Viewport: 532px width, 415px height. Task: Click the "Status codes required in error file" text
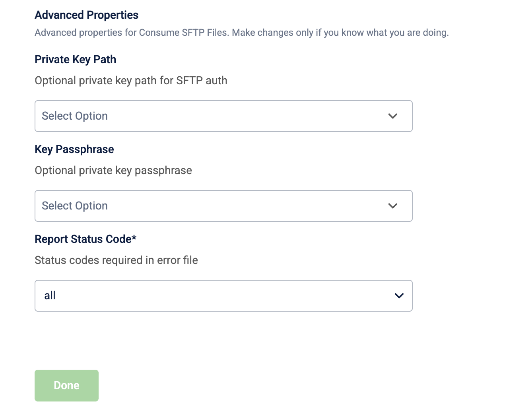point(116,260)
